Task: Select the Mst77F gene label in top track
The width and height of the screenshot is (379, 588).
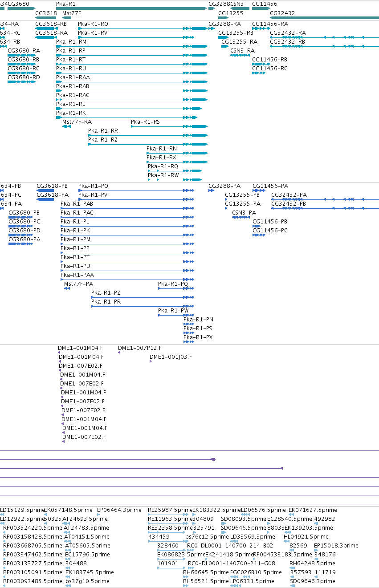Action: 72,13
